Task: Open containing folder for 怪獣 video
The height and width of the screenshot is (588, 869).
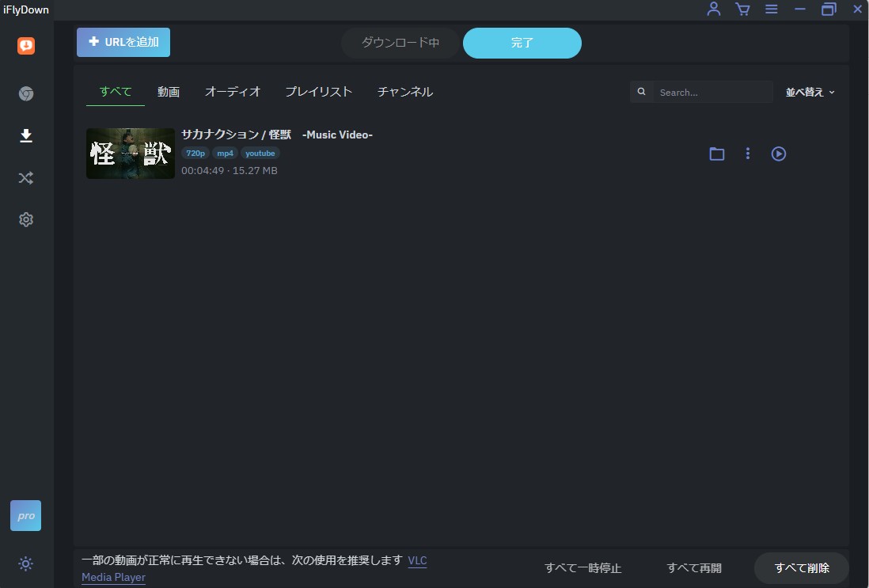Action: (716, 154)
